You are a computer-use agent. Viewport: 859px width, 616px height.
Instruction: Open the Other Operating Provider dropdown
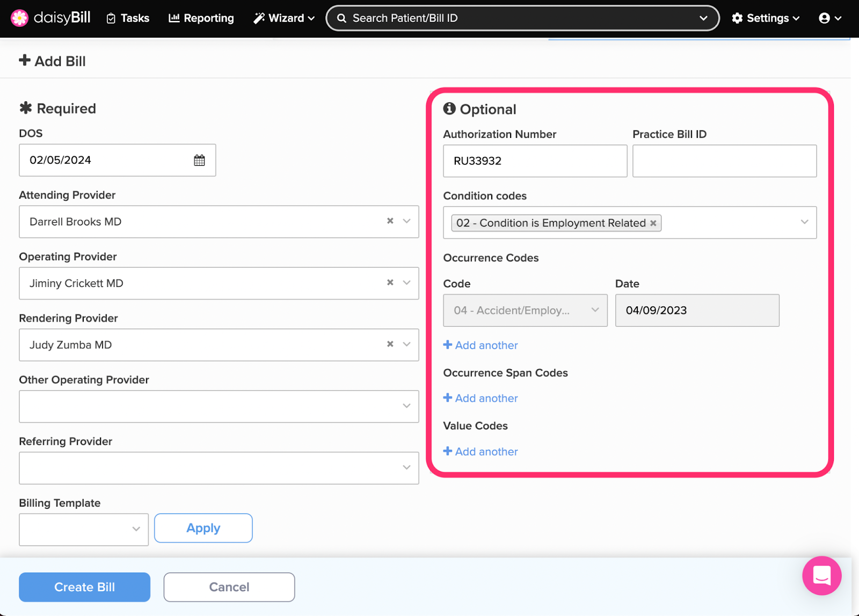(219, 406)
